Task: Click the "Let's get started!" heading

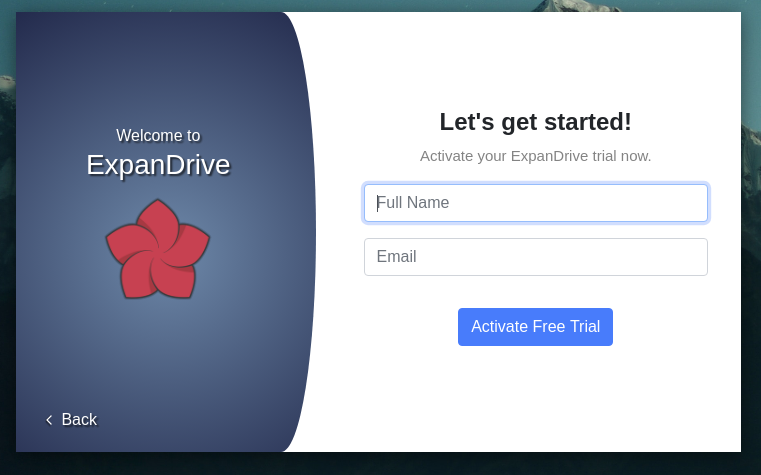Action: point(535,122)
